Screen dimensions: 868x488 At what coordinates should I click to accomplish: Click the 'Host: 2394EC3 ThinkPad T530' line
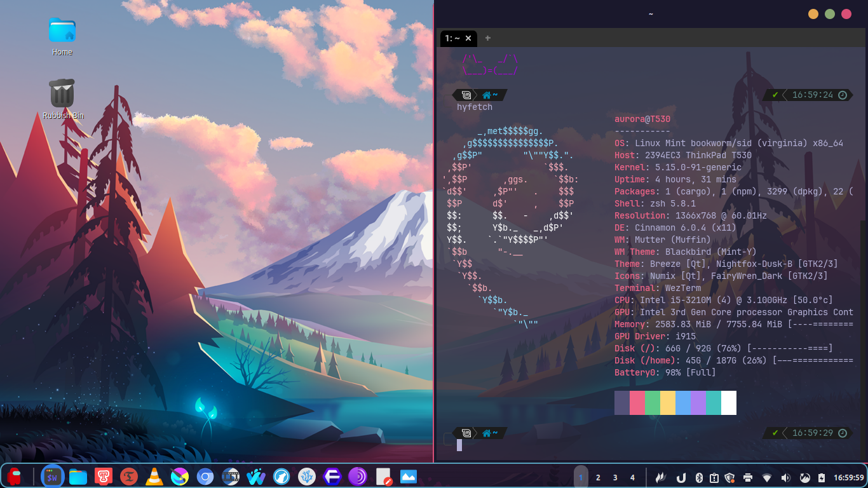pyautogui.click(x=683, y=156)
